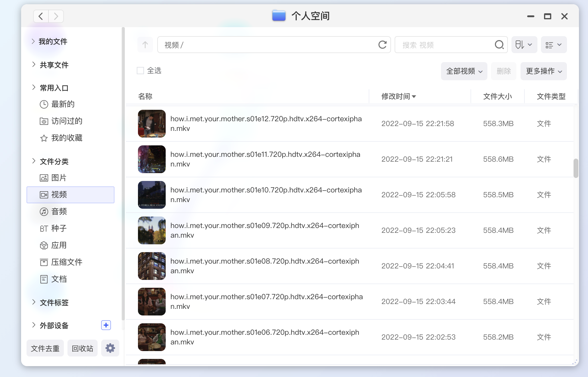Viewport: 588px width, 377px height.
Task: Open 我的收藏 favorites entry
Action: [67, 138]
